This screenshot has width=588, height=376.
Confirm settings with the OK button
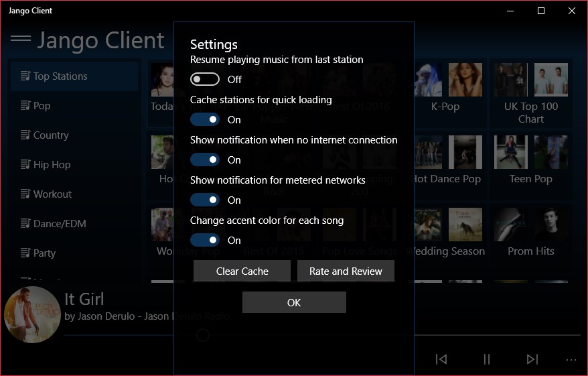click(294, 302)
